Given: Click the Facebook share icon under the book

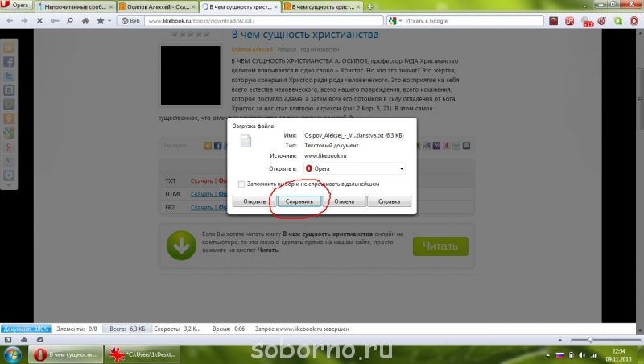Looking at the screenshot, I should (217, 146).
